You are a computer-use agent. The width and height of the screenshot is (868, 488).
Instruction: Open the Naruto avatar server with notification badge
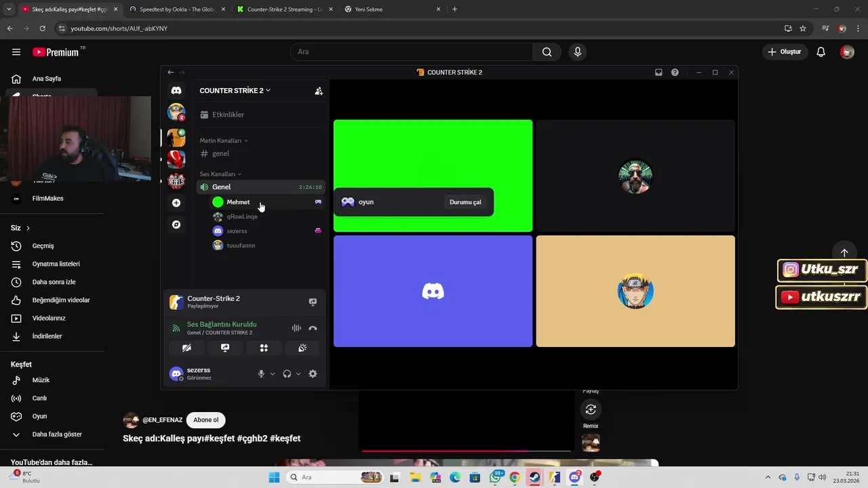coord(176,113)
